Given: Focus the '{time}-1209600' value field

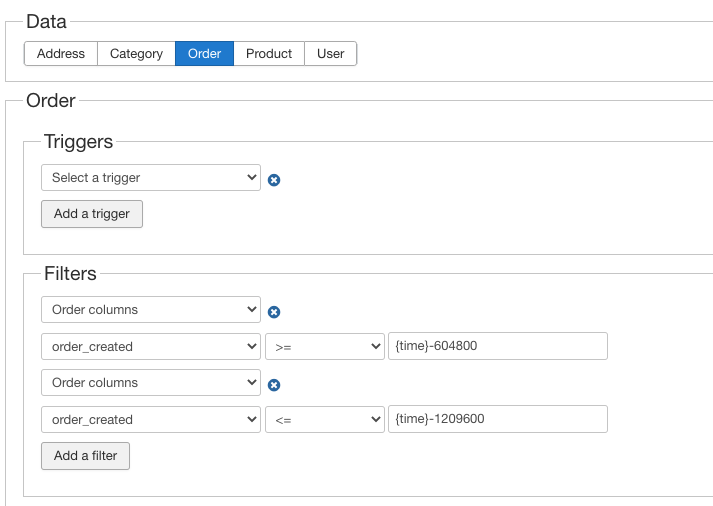Looking at the screenshot, I should [x=498, y=420].
